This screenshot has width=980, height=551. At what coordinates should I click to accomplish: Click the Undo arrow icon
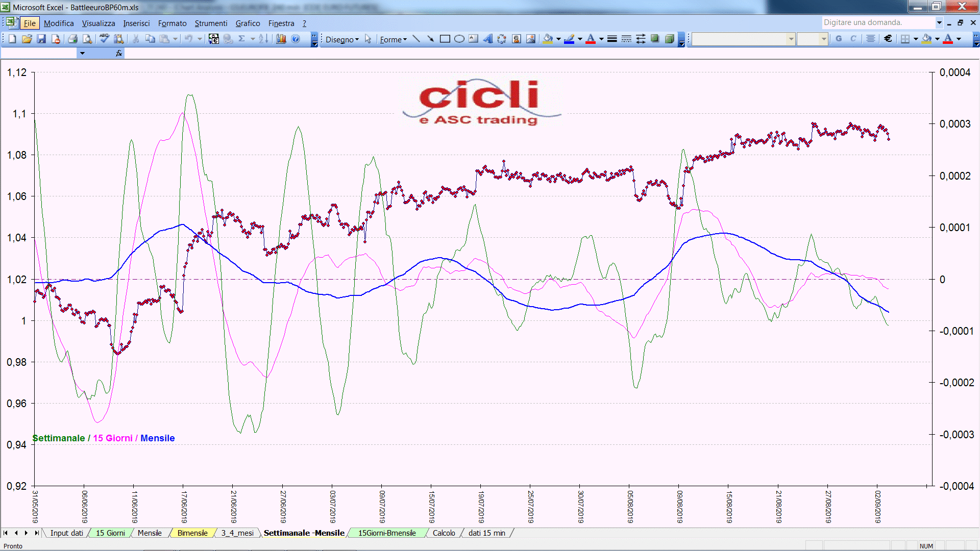[x=189, y=39]
